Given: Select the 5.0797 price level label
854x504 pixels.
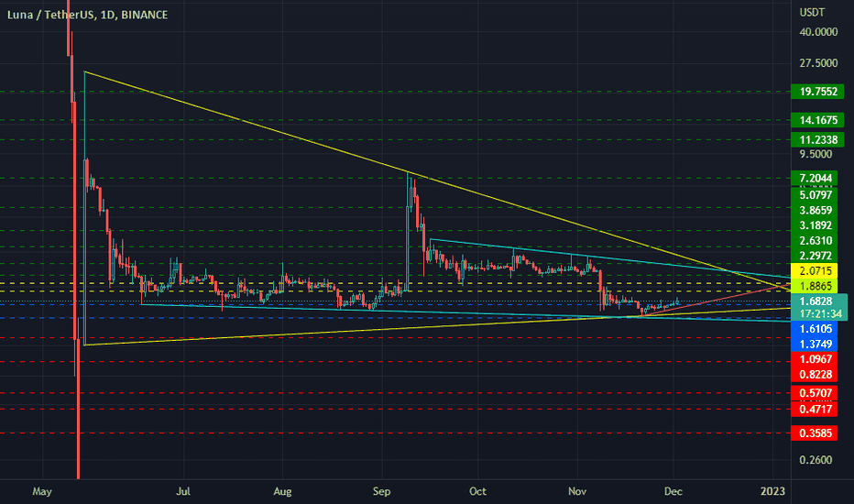Looking at the screenshot, I should pos(815,194).
